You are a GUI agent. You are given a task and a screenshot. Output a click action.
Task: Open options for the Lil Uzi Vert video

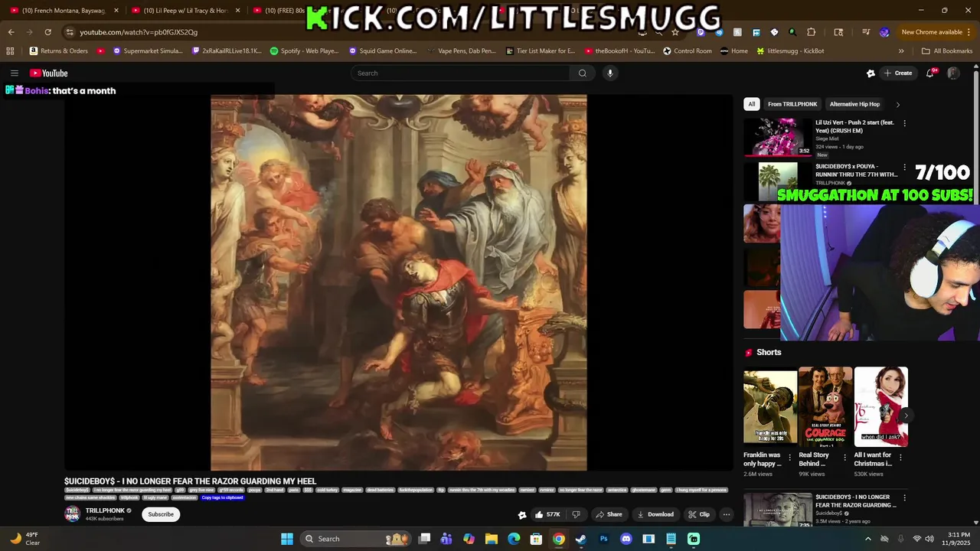[x=904, y=123]
